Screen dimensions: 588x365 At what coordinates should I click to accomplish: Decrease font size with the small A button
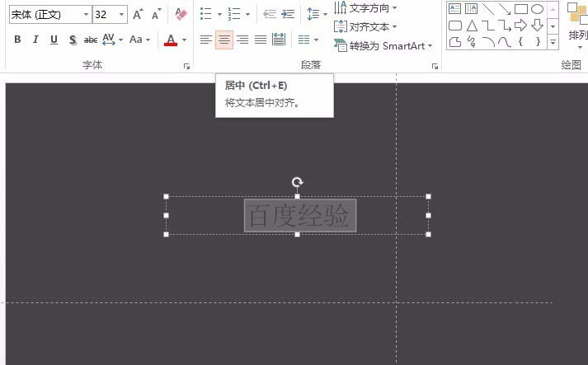[157, 15]
